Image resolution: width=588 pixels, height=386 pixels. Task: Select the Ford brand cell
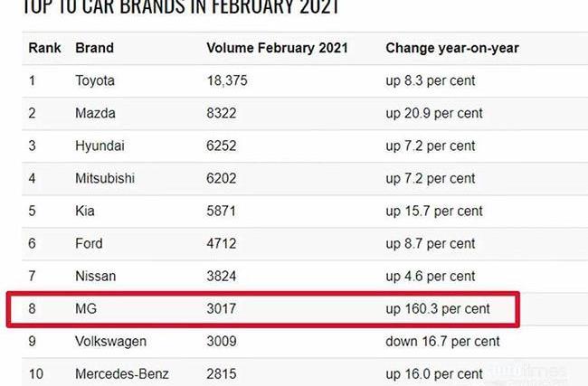click(89, 243)
